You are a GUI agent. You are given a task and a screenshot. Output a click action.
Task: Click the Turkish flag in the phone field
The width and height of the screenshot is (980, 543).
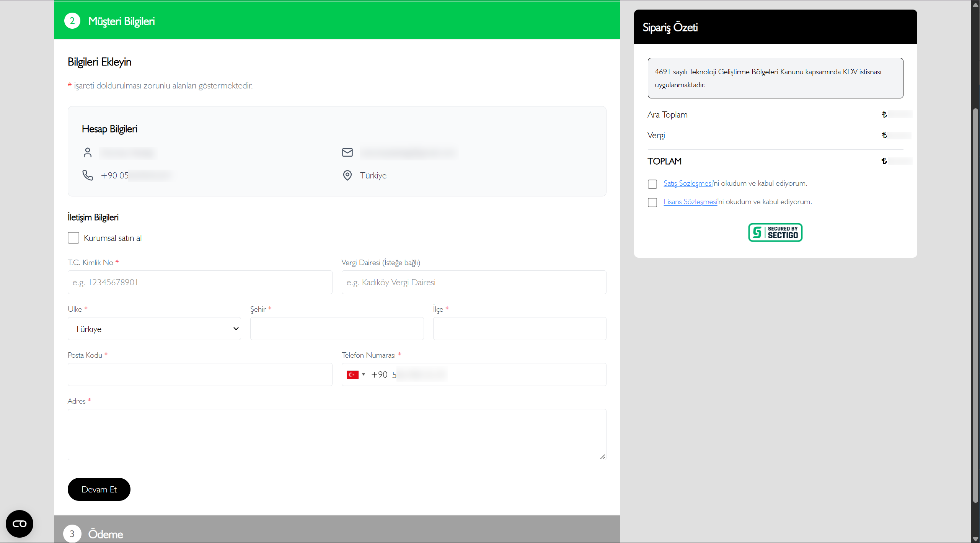(x=352, y=375)
